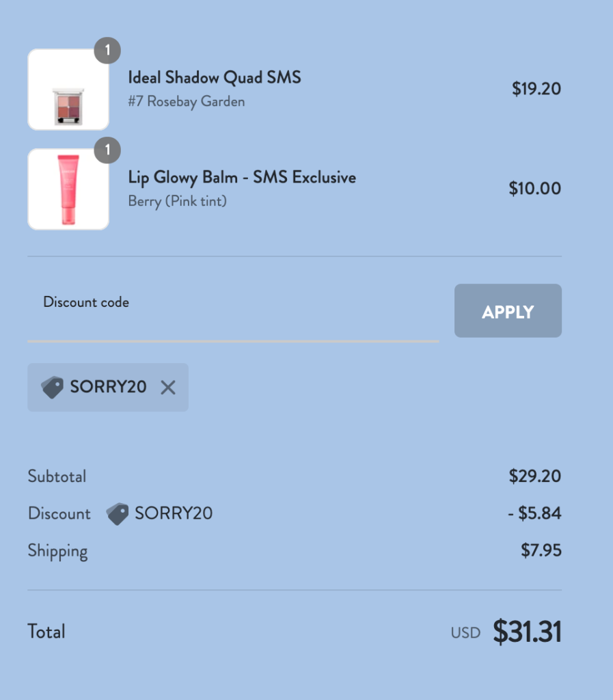Click the Lip Glowy Balm quantity badge
The image size is (613, 700).
[x=107, y=150]
